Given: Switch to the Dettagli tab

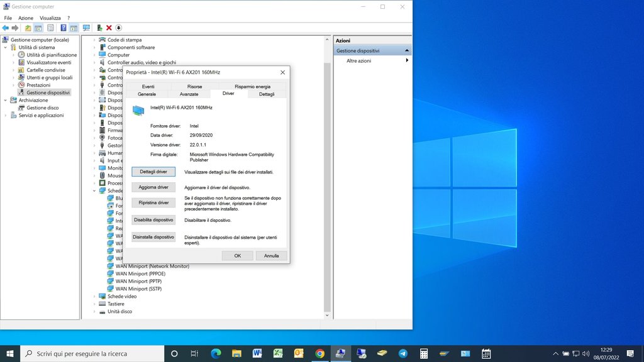Looking at the screenshot, I should pyautogui.click(x=267, y=94).
